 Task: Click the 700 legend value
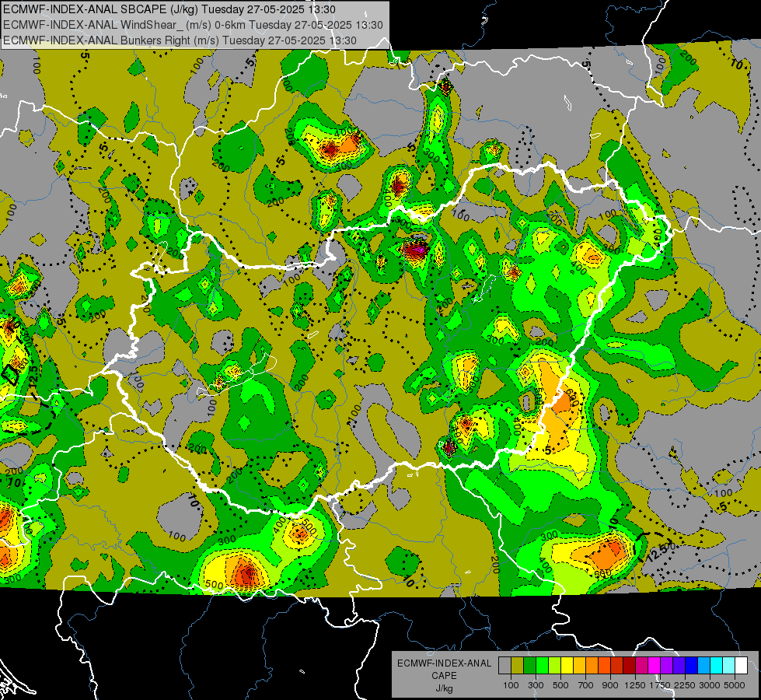point(585,685)
